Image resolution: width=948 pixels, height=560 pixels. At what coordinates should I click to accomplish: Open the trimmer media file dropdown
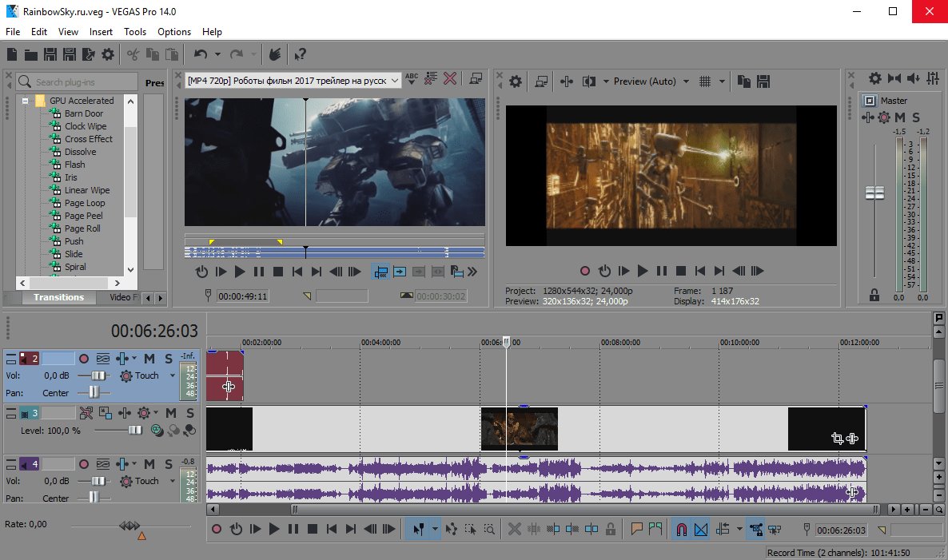pos(395,80)
